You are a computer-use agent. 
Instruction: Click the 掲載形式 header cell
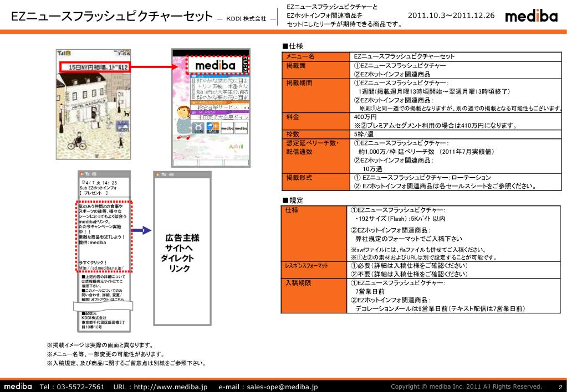point(316,182)
